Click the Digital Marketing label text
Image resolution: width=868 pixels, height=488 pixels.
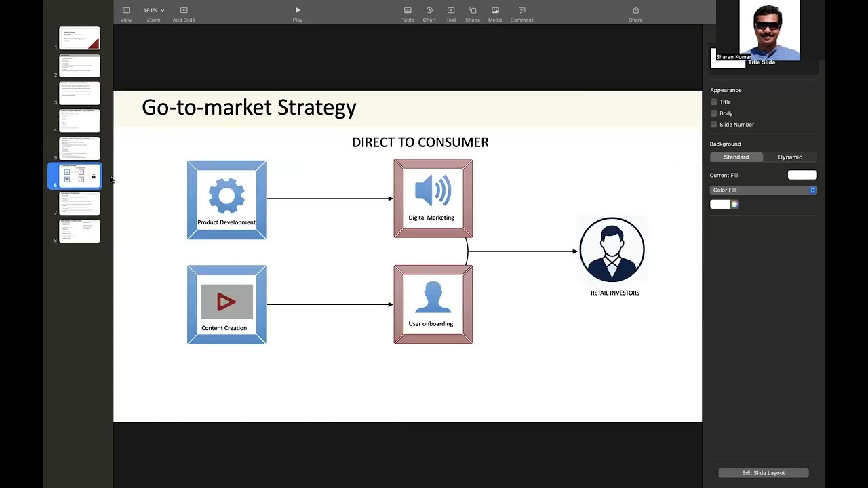[x=431, y=218]
